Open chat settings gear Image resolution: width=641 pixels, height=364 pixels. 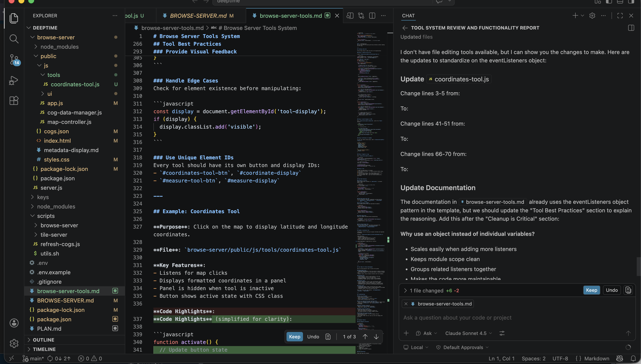pos(592,16)
